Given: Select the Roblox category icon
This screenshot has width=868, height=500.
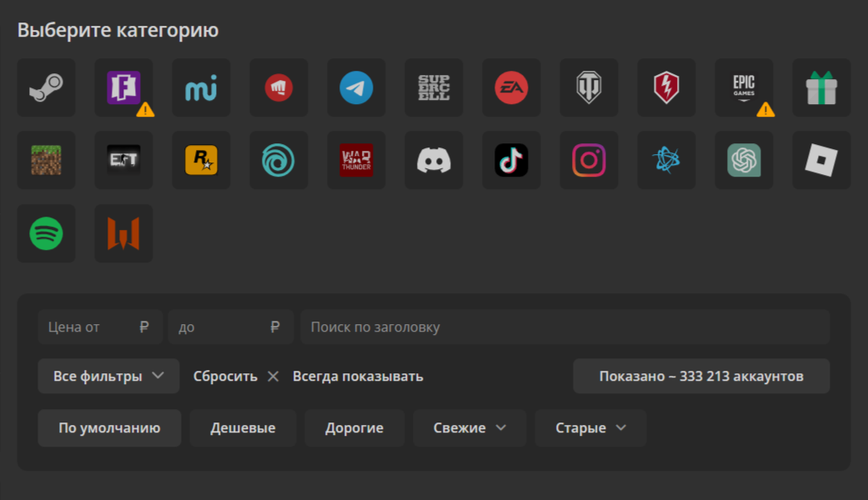Looking at the screenshot, I should tap(821, 160).
